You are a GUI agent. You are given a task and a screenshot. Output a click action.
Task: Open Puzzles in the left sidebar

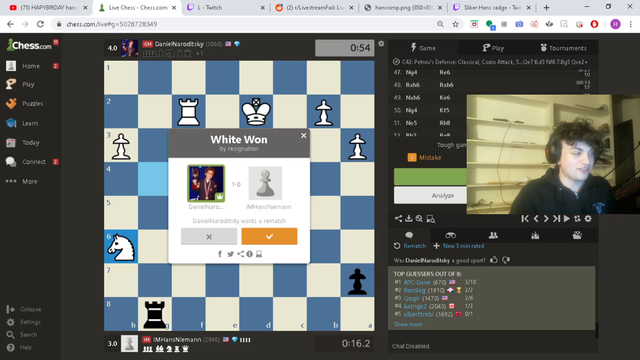32,104
